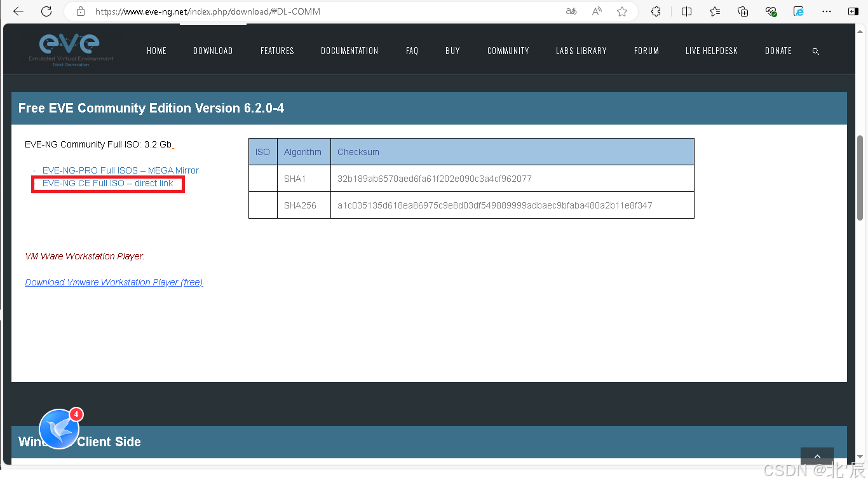Open the DOCUMENTATION menu item
This screenshot has width=868, height=485.
tap(349, 51)
